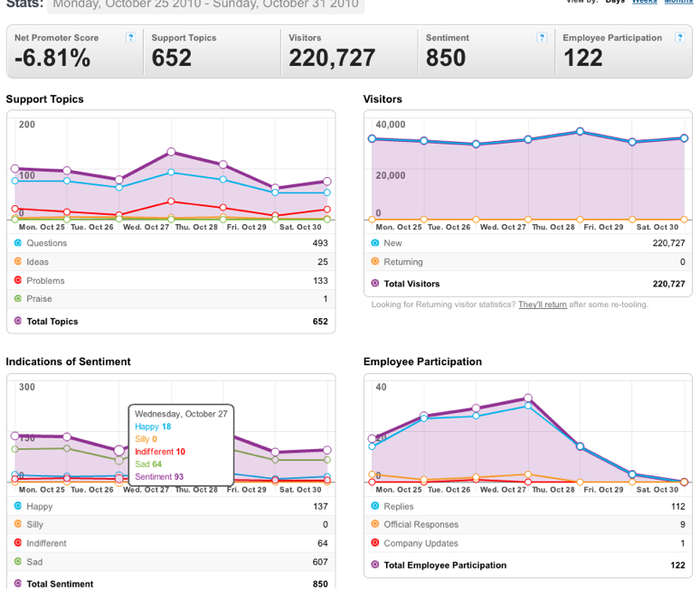Toggle the Questions series legend marker
This screenshot has width=700, height=591.
[18, 243]
